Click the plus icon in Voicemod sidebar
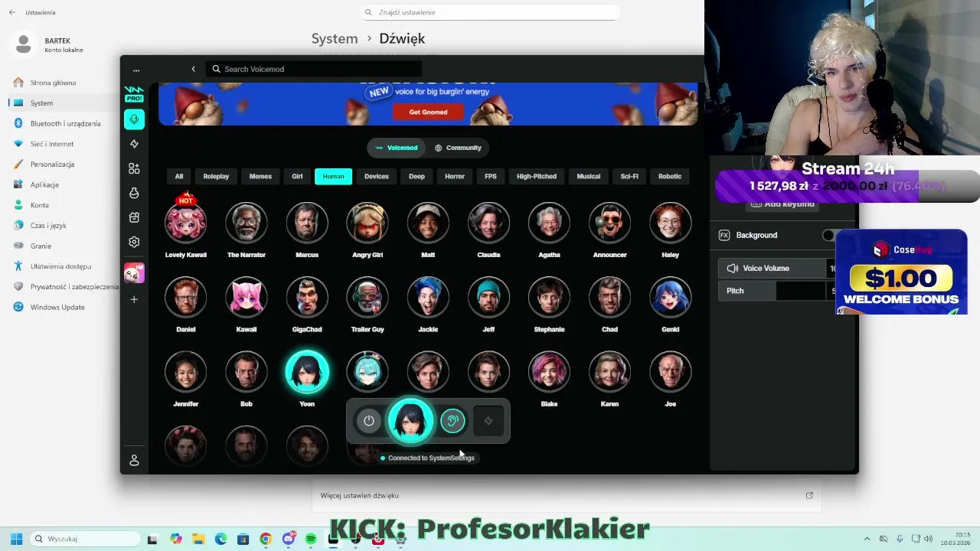The image size is (980, 551). (134, 299)
